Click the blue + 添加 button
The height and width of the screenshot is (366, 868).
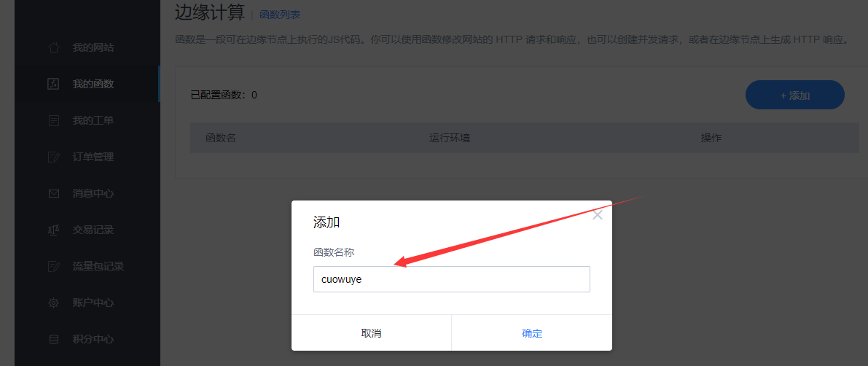[795, 96]
